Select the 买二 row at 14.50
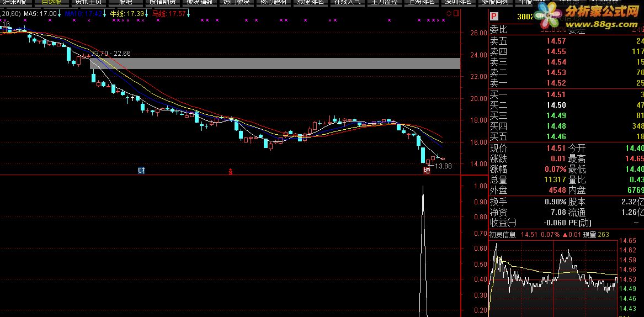644x317 pixels. point(566,105)
